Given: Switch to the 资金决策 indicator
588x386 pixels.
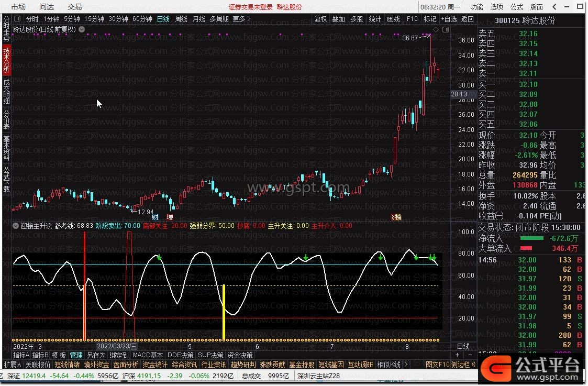Looking at the screenshot, I should coord(240,355).
